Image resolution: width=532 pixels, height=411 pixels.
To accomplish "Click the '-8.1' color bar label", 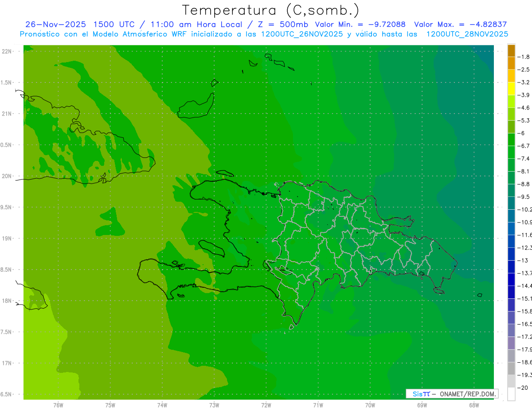I will (524, 171).
